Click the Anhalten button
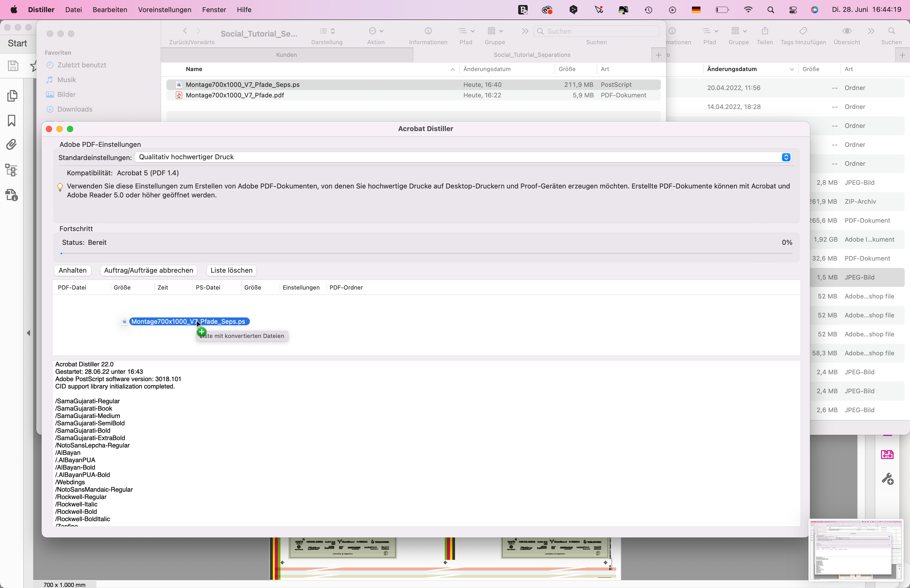Image resolution: width=910 pixels, height=588 pixels. (x=73, y=270)
